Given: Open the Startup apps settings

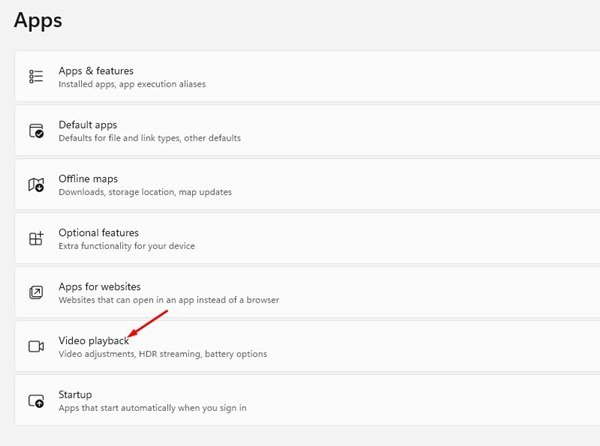Looking at the screenshot, I should pyautogui.click(x=307, y=400).
